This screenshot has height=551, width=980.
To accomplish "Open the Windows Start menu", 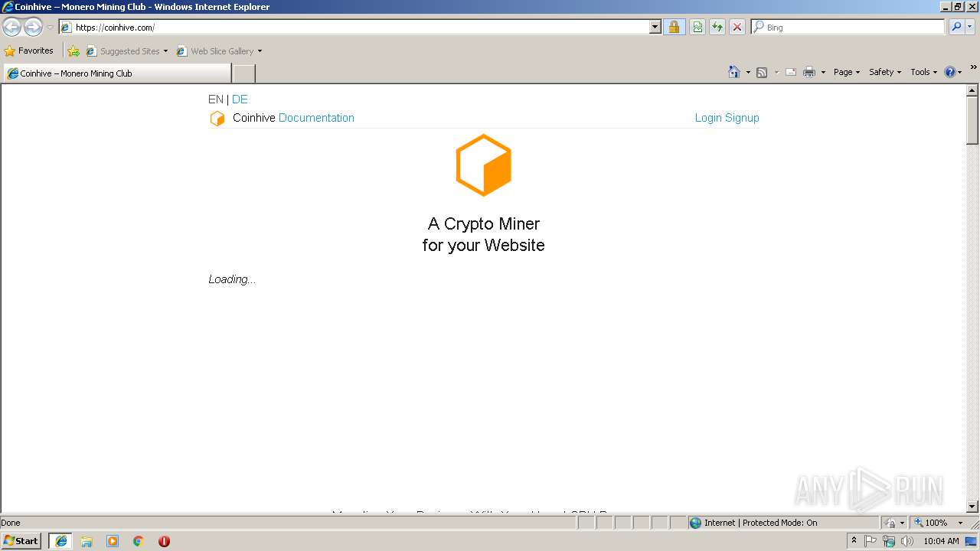I will pos(21,541).
